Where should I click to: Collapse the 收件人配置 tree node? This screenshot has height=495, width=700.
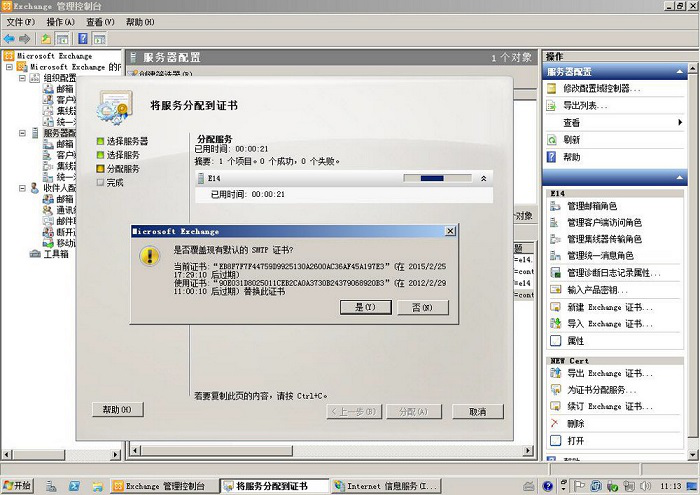pos(22,187)
